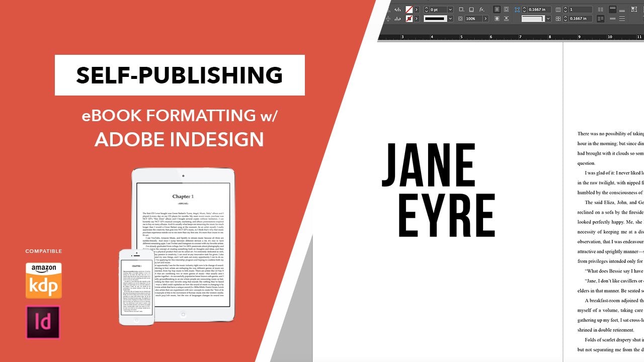Click the Amazon KDP logo
This screenshot has height=362, width=644.
pos(43,281)
